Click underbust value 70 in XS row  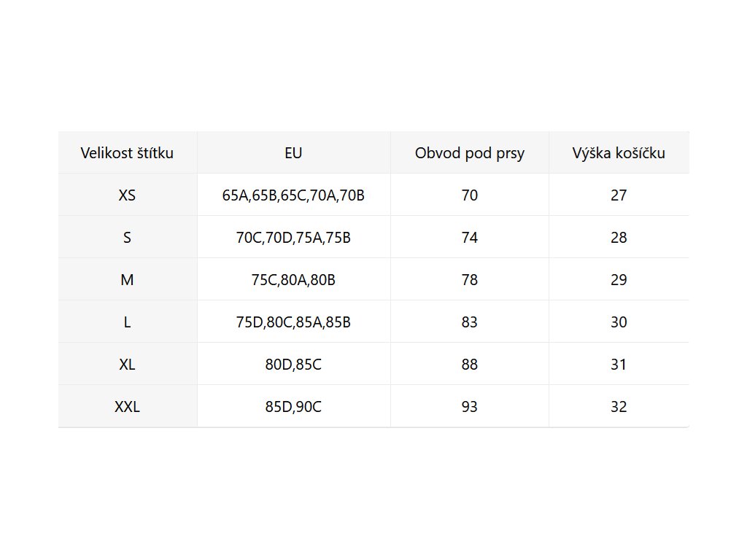click(470, 195)
